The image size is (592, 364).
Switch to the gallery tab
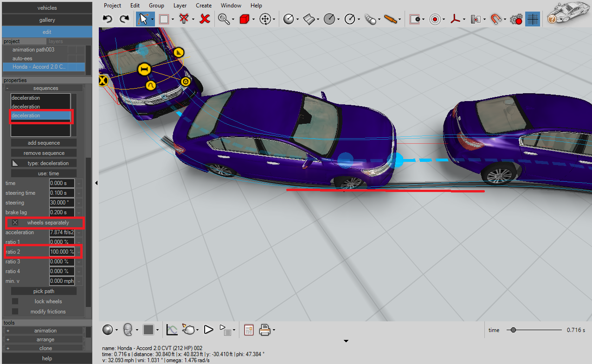(x=47, y=20)
